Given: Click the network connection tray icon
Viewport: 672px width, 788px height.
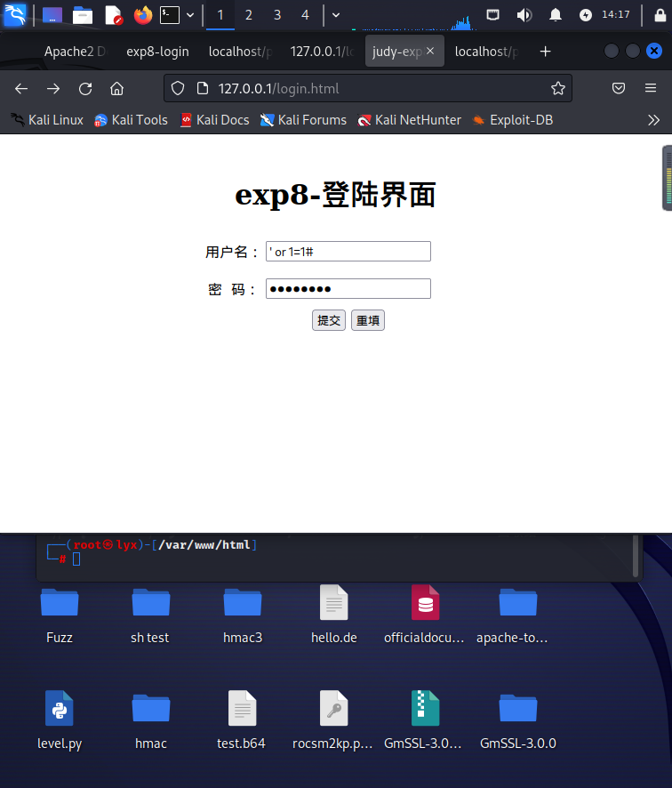Looking at the screenshot, I should (x=492, y=15).
